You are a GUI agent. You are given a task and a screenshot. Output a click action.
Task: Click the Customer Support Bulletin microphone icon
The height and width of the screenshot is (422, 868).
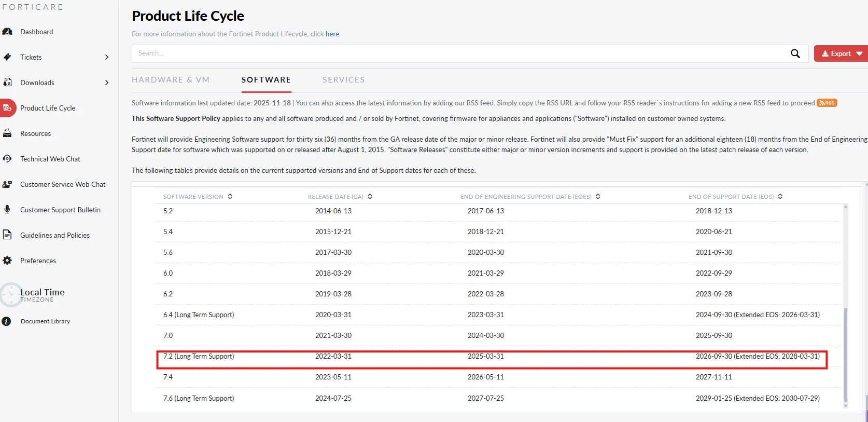click(x=7, y=209)
